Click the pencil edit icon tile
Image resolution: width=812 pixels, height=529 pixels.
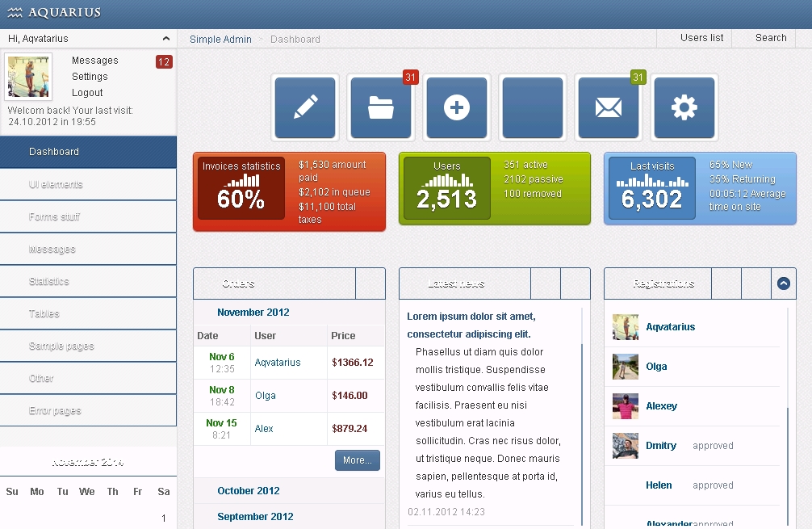(305, 107)
